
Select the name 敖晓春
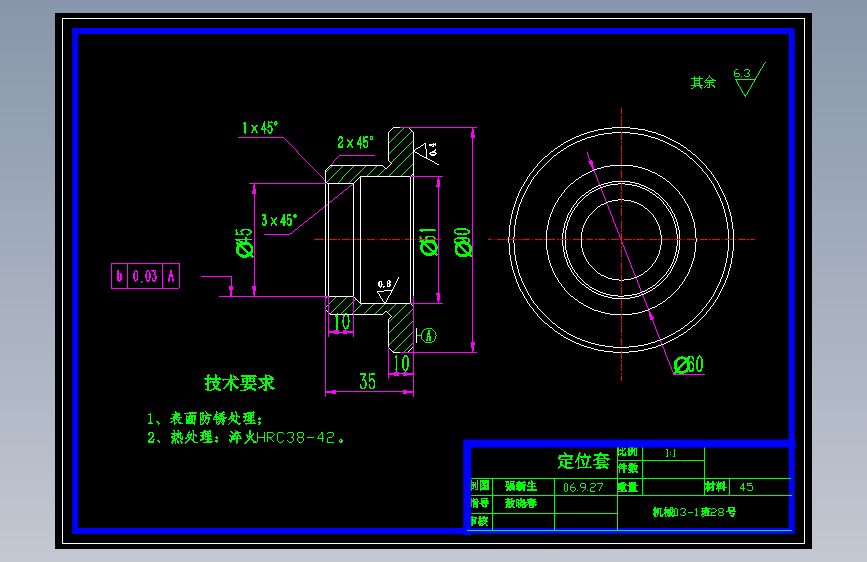(x=521, y=503)
